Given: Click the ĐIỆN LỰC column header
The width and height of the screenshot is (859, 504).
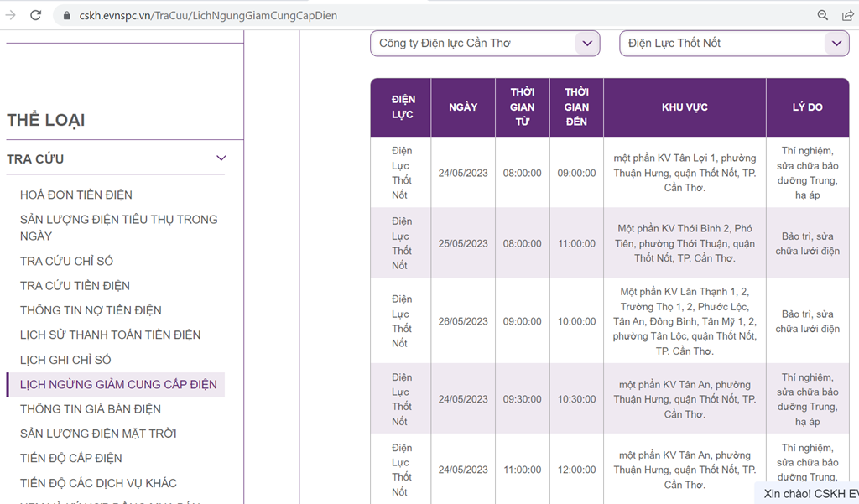Looking at the screenshot, I should coord(401,107).
